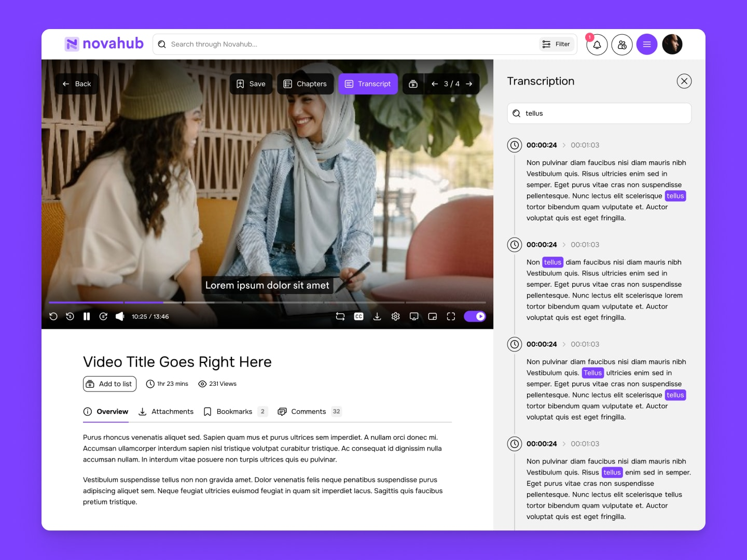Close the Transcription panel
This screenshot has height=560, width=747.
tap(684, 81)
